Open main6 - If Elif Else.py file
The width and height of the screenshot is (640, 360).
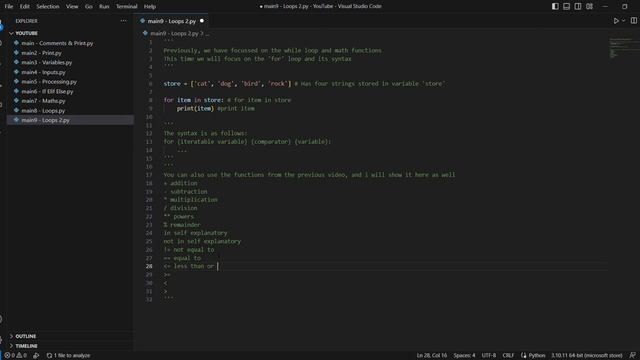47,91
